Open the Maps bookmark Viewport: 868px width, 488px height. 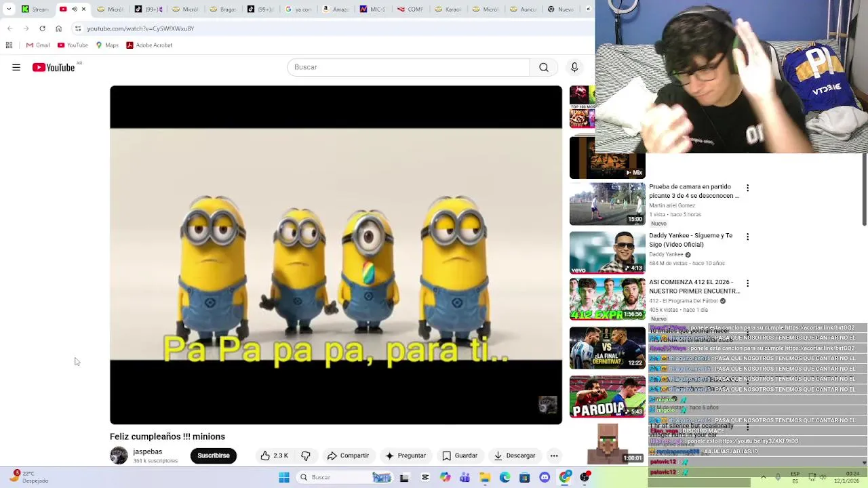(x=107, y=45)
